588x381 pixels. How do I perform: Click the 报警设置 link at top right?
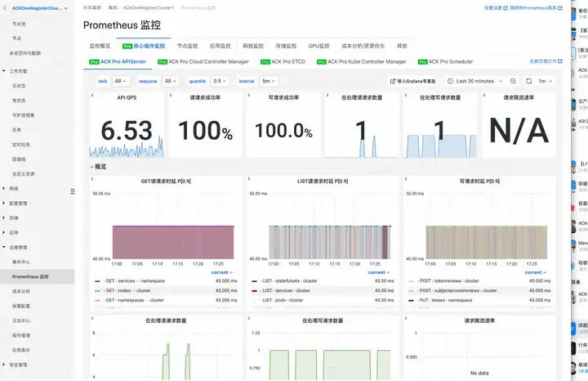(x=496, y=8)
